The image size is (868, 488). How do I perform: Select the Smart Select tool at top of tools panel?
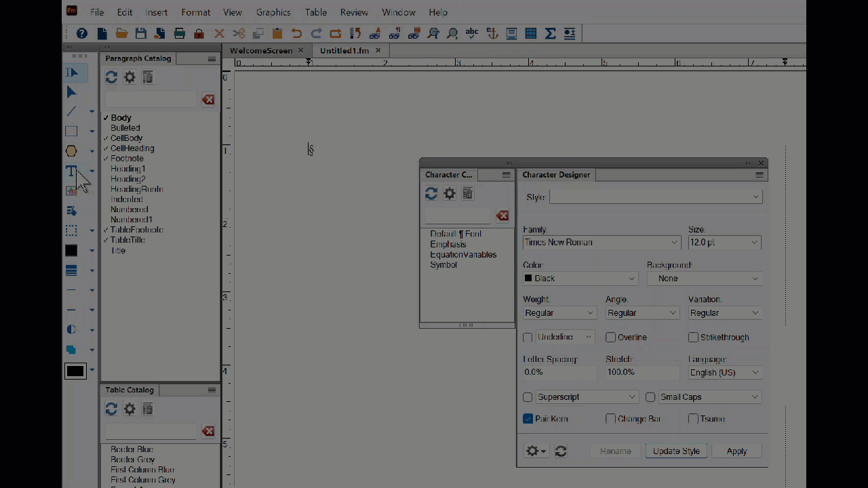coord(72,73)
